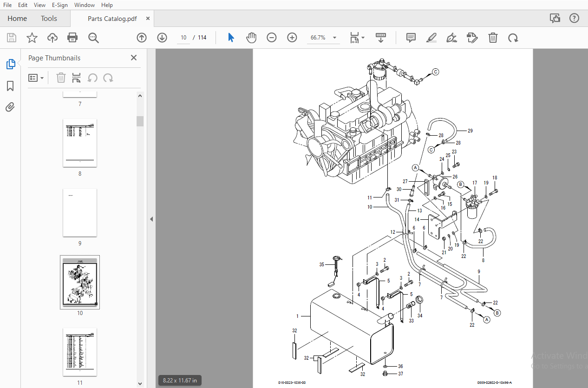Print the Parts Catalog document
Image resolution: width=588 pixels, height=388 pixels.
pos(72,38)
